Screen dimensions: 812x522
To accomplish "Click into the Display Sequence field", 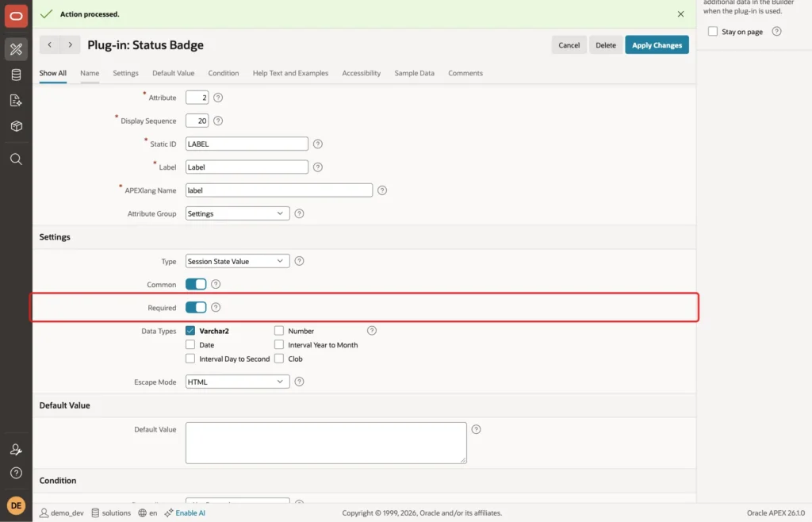I will tap(197, 121).
